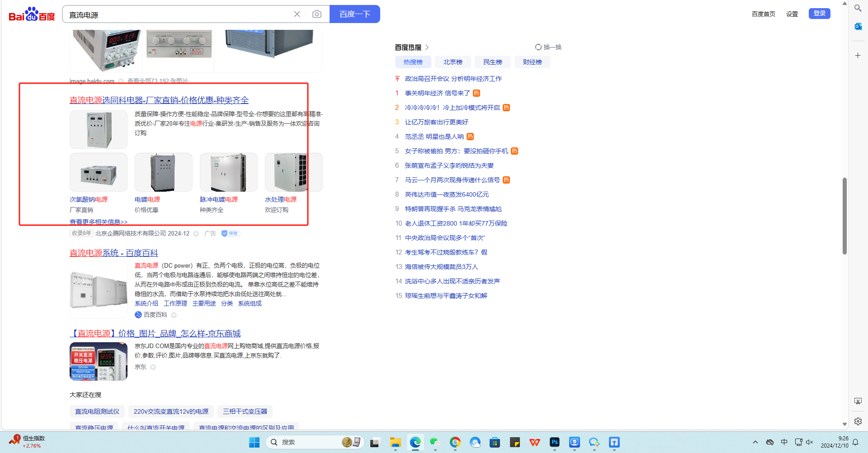Viewport: 868px width, 453px height.
Task: Open the 直流电源系统 - 百度百科 result
Action: pyautogui.click(x=114, y=253)
